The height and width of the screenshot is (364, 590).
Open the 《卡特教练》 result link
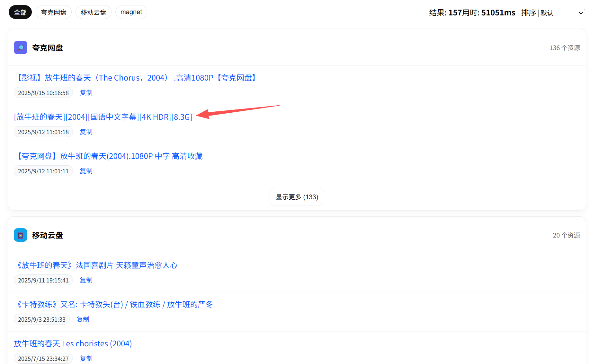(114, 304)
